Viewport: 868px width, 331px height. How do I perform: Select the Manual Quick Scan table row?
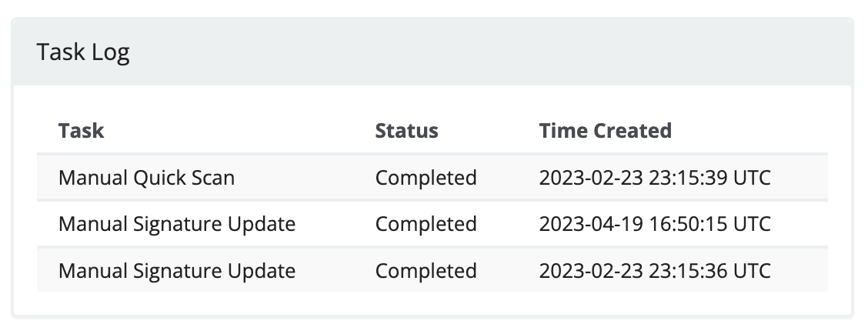click(432, 178)
